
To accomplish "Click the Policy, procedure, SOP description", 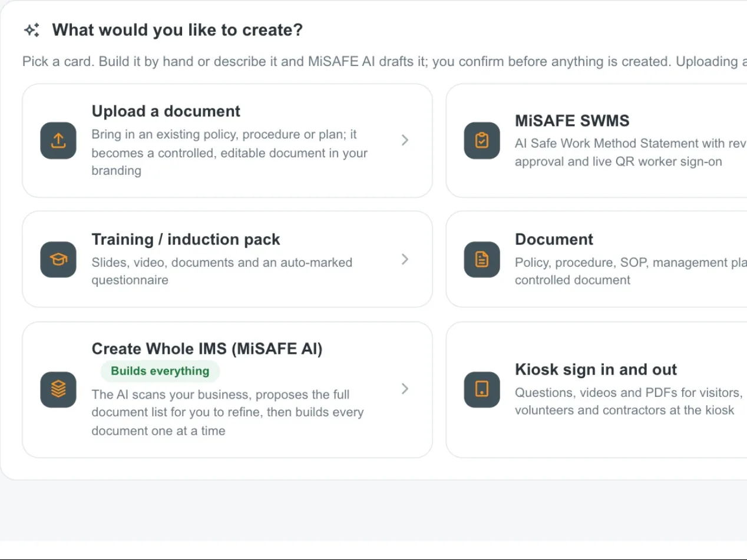I will [x=631, y=271].
